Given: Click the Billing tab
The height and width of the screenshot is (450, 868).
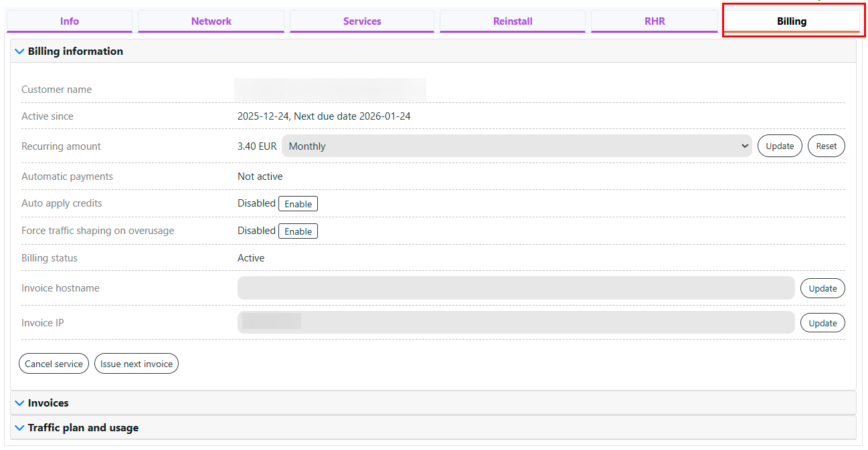Looking at the screenshot, I should pyautogui.click(x=791, y=21).
